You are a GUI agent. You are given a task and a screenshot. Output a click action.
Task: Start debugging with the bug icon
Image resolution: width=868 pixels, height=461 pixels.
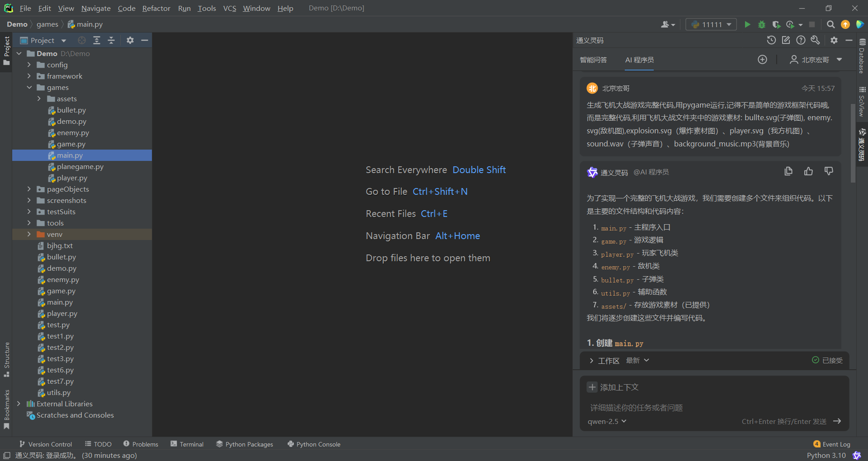point(762,24)
